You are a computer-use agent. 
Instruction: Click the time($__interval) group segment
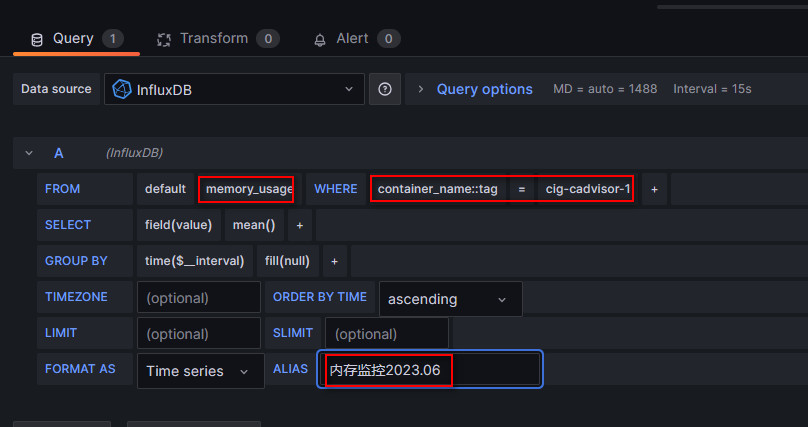(x=194, y=261)
